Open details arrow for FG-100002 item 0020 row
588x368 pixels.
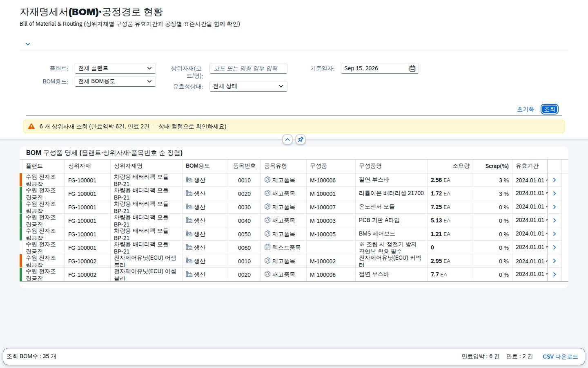[555, 274]
